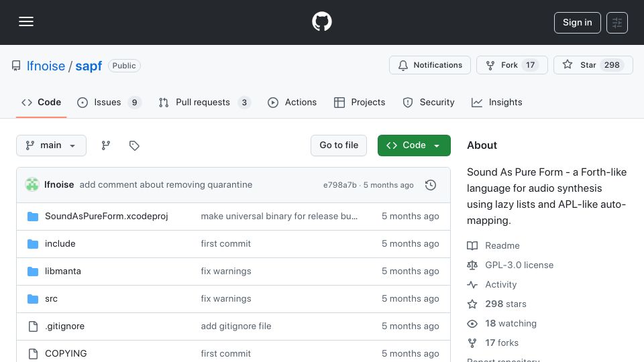Click the COPYING file icon
Viewport: 644px width, 362px height.
pyautogui.click(x=33, y=353)
